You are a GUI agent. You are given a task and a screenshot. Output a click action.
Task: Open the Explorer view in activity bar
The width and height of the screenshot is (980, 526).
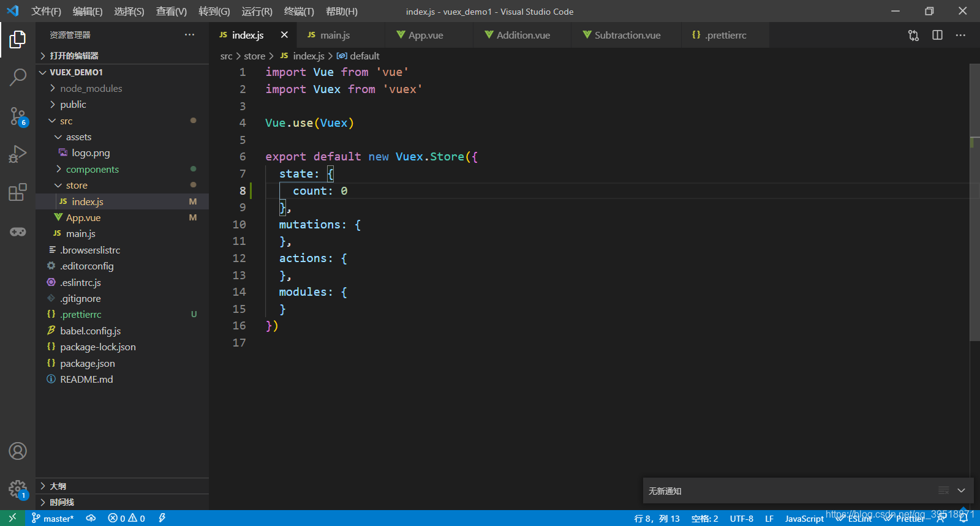18,40
